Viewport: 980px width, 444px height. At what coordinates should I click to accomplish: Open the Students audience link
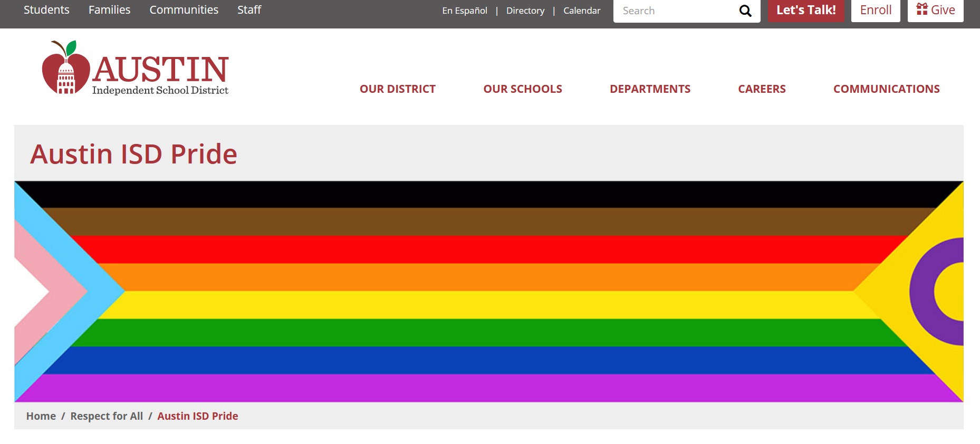click(x=46, y=10)
